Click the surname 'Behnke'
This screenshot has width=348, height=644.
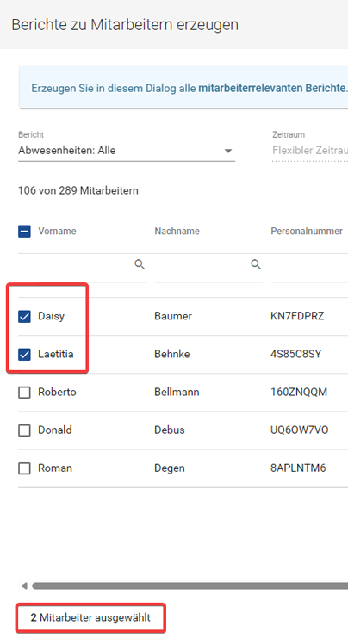(x=172, y=354)
